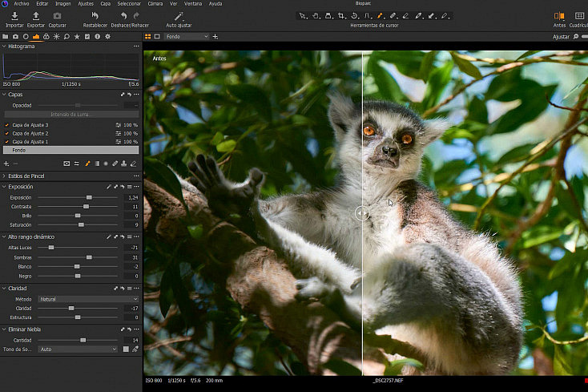Collapse the Alto rango dinámico panel
This screenshot has height=392, width=588.
(x=4, y=236)
